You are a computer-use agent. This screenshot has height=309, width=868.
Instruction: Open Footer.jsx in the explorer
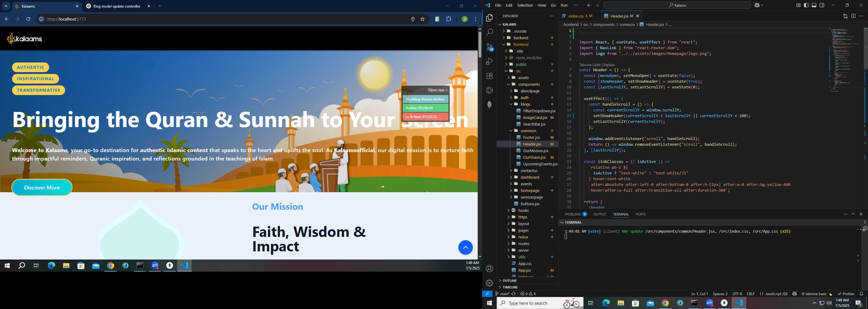coord(531,137)
